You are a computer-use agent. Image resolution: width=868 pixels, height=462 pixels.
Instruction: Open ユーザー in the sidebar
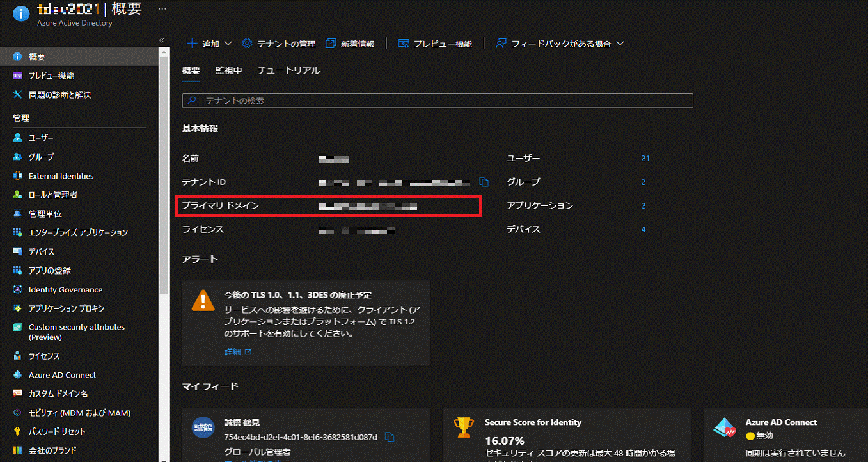(41, 138)
